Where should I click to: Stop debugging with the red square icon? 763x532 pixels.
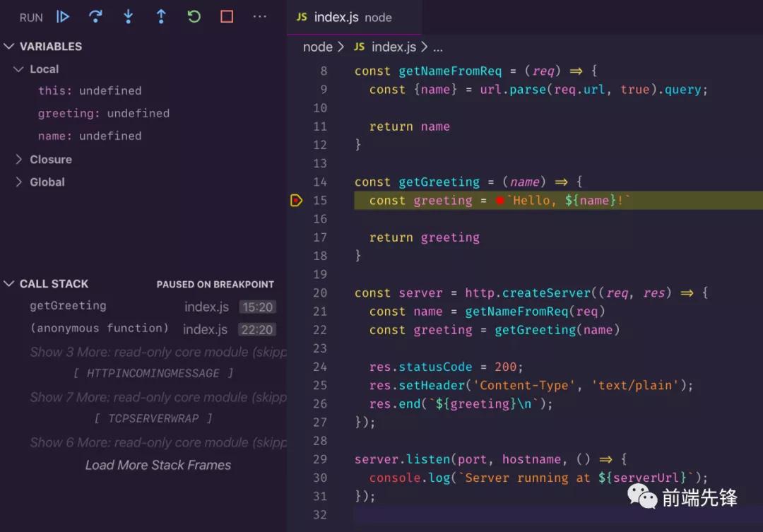226,16
